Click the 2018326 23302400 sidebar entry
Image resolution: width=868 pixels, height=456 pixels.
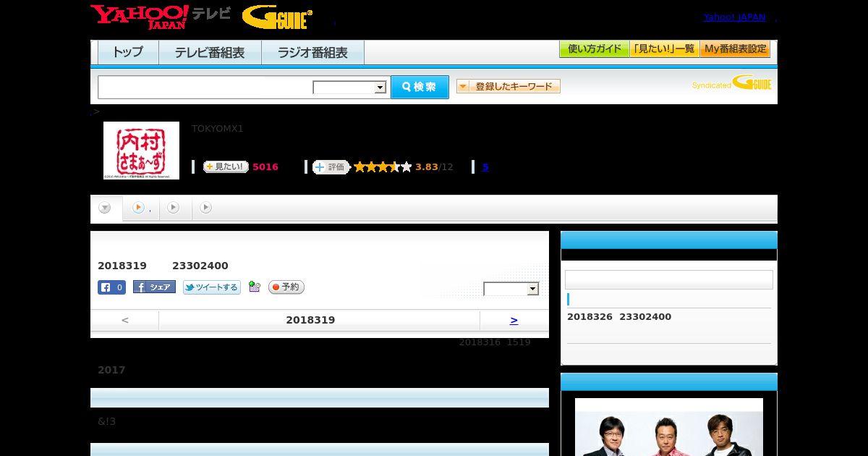pyautogui.click(x=619, y=317)
